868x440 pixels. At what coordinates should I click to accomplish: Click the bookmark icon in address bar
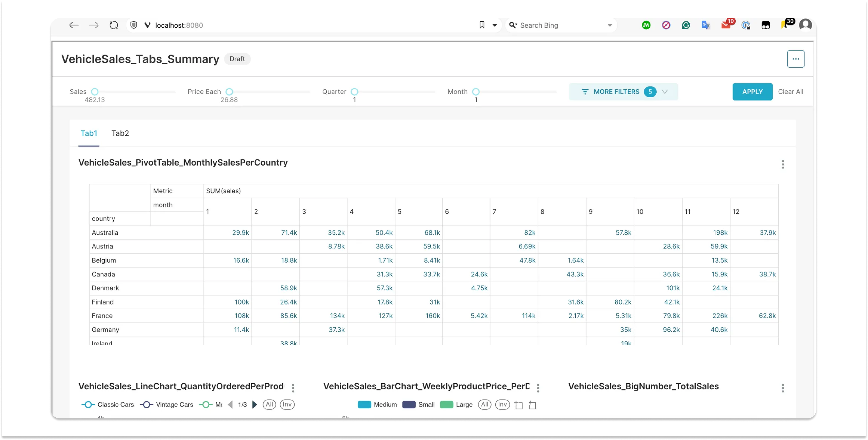(482, 25)
